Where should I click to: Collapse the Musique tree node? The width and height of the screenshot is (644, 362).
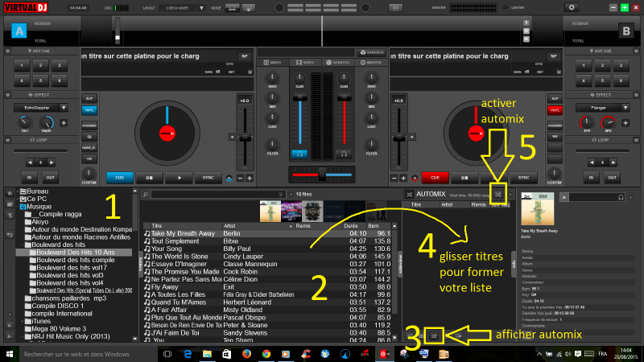(x=18, y=207)
